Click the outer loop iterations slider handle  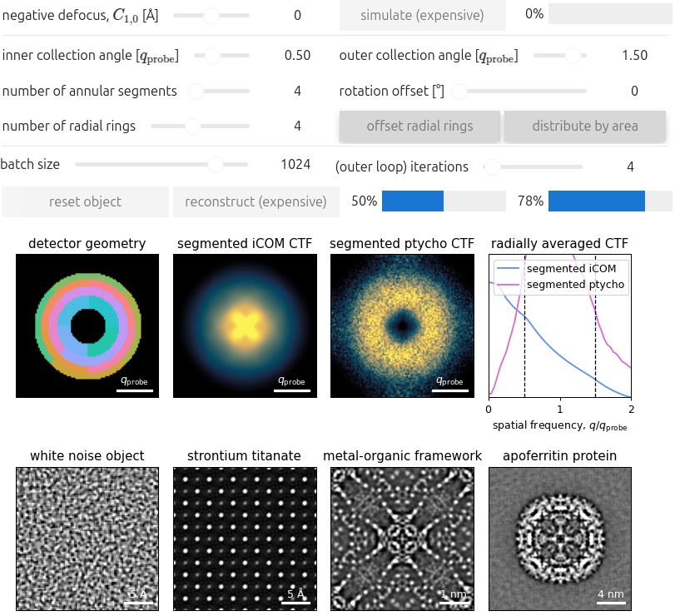click(x=492, y=166)
